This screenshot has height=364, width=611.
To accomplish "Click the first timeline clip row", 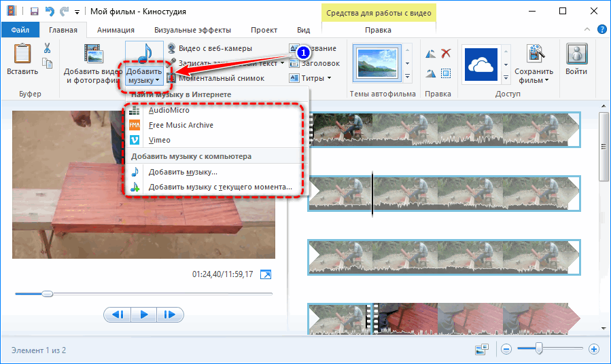I will pos(444,130).
